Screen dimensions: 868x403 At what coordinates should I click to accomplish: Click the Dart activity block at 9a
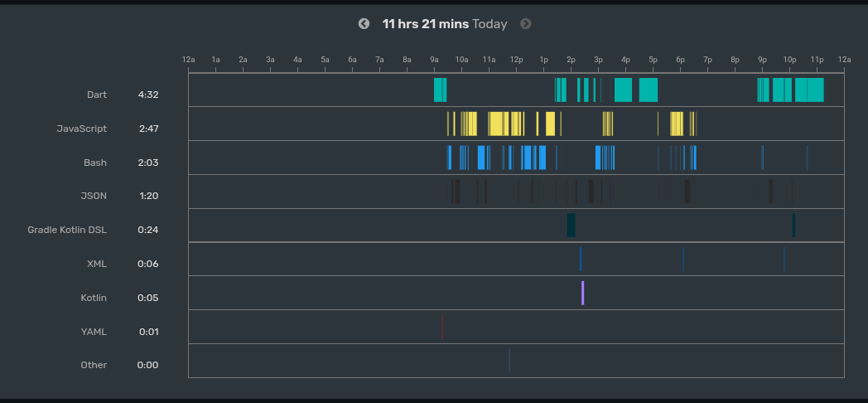click(440, 90)
